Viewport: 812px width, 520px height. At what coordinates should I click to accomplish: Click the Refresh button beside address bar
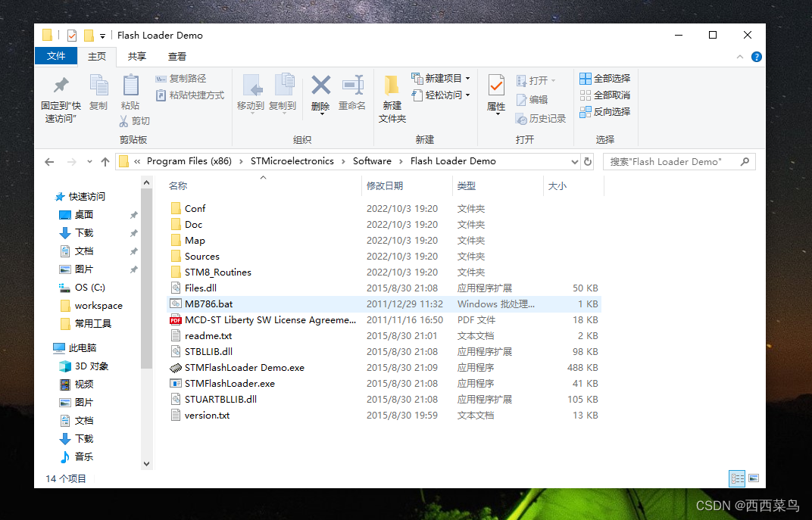(x=588, y=162)
